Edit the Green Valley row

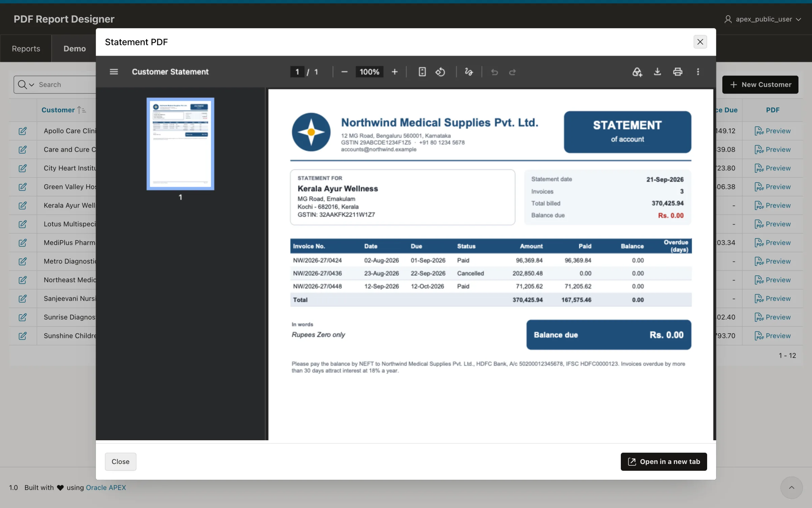23,187
